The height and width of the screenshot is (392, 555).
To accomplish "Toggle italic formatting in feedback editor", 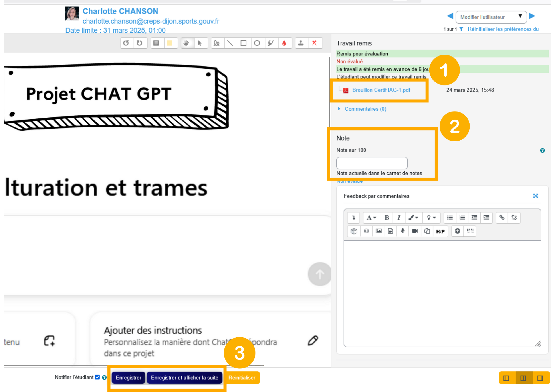I will [x=399, y=218].
